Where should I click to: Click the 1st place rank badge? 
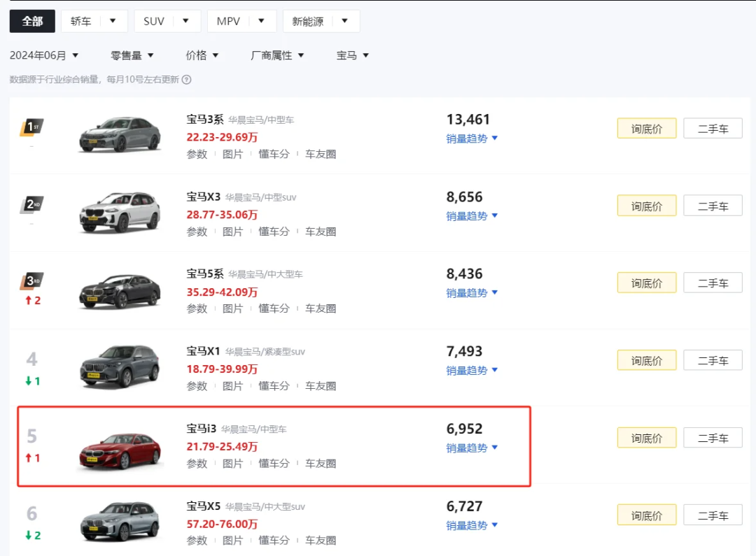click(31, 127)
